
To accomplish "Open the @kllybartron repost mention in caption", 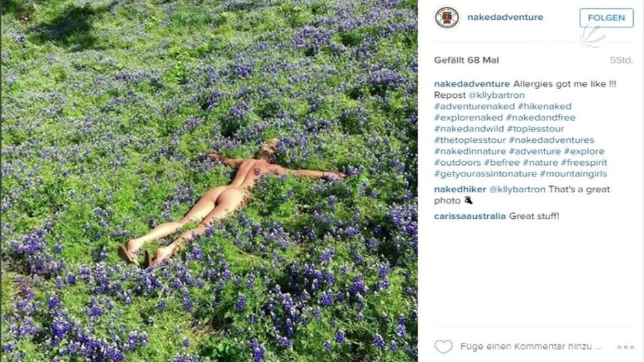I will 497,95.
